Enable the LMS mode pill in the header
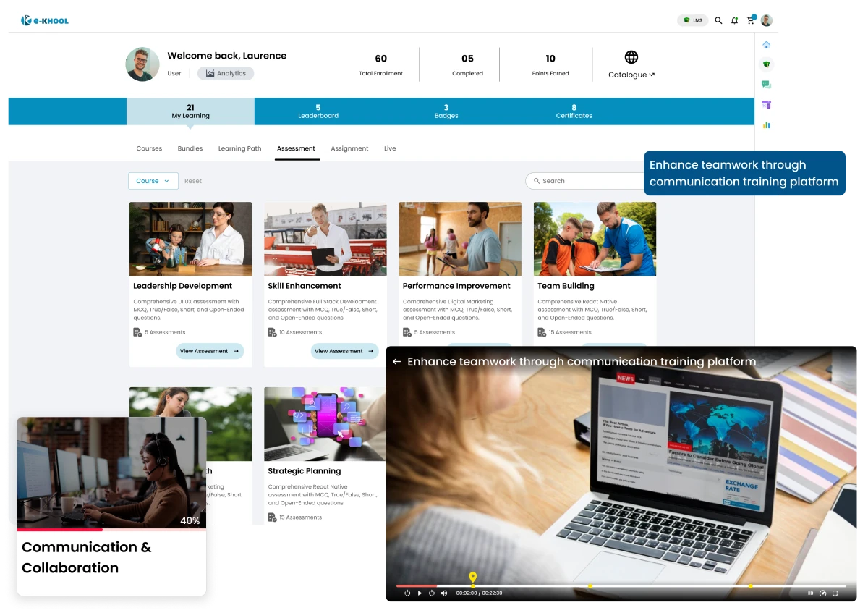Viewport: 868px width, 613px height. tap(692, 20)
